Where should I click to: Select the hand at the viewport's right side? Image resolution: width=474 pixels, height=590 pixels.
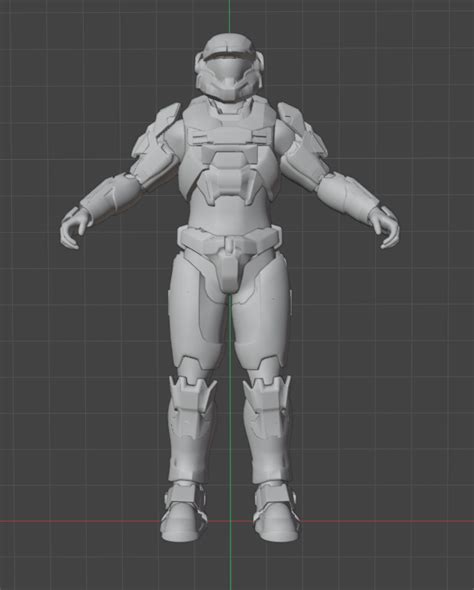coord(384,228)
